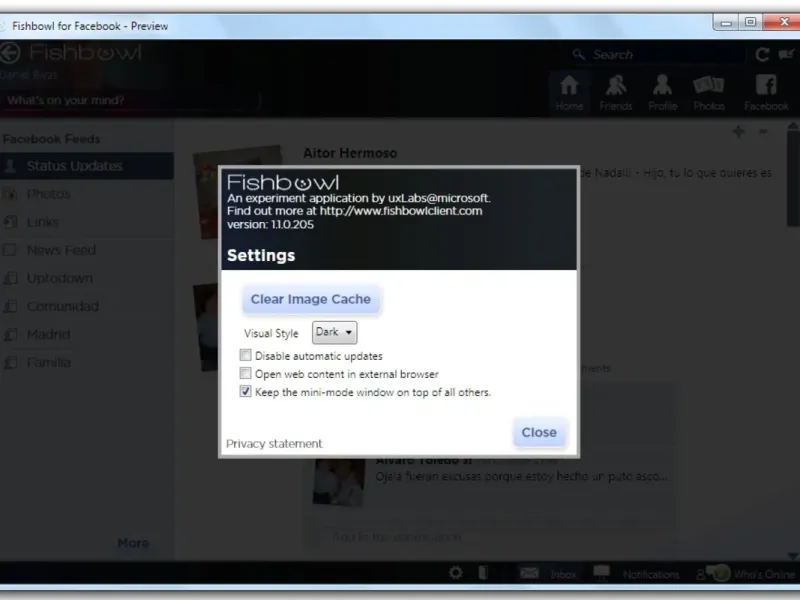Select Familia feed in the sidebar
The image size is (800, 600).
click(87, 362)
